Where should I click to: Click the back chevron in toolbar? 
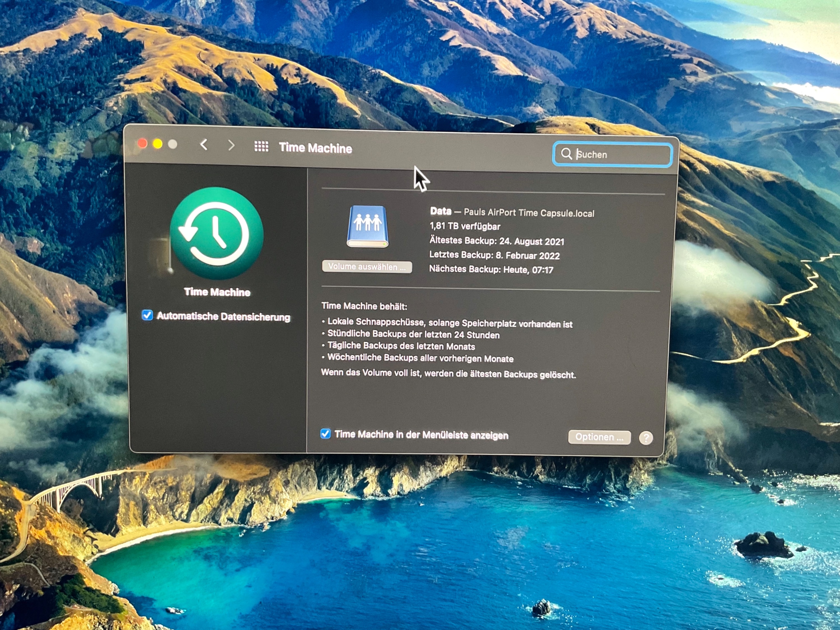click(204, 144)
